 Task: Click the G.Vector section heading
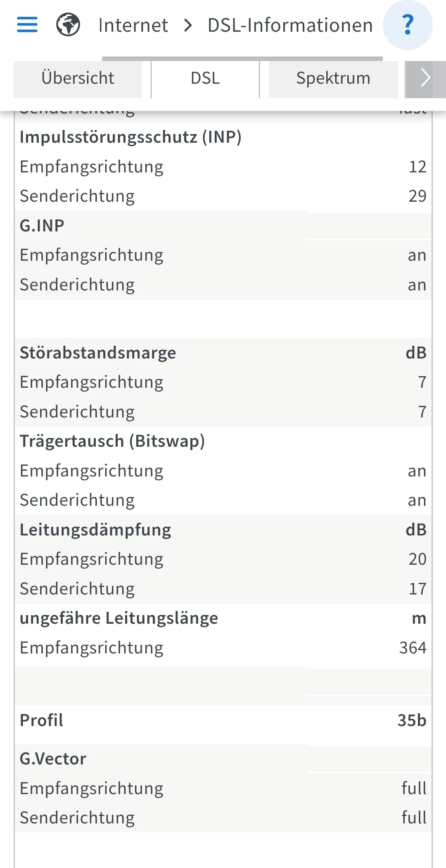53,759
